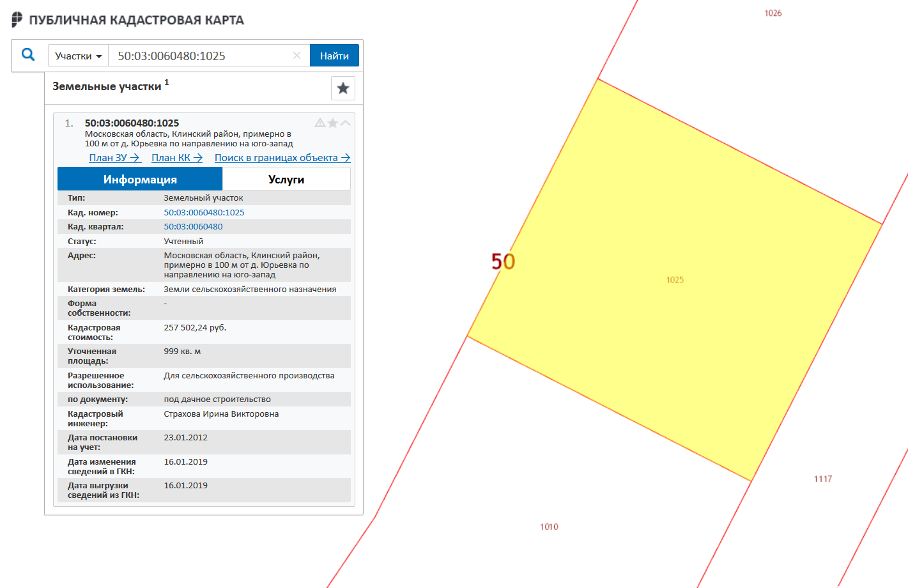Clear the search field with the X

pos(296,56)
